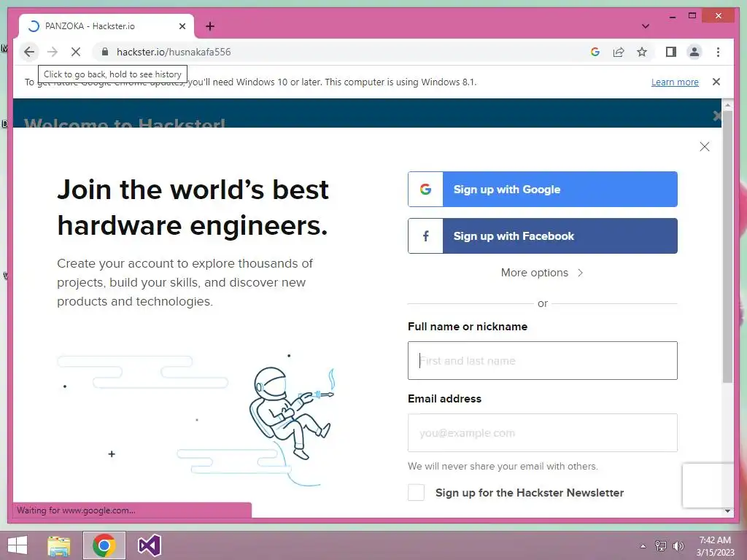Viewport: 747px width, 560px height.
Task: Open File Explorer from the taskbar
Action: coord(59,545)
